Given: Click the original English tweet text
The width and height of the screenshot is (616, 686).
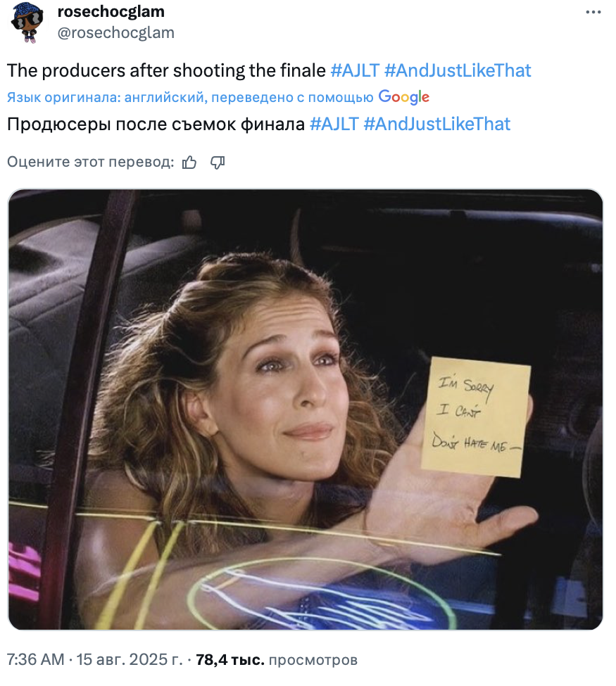Looking at the screenshot, I should click(x=166, y=70).
